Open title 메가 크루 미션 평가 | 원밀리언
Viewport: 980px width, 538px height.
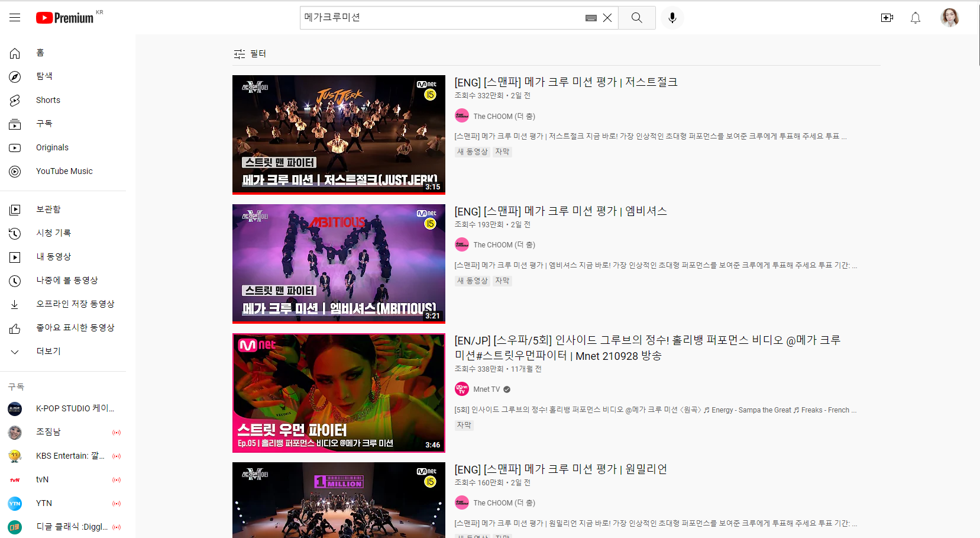[x=561, y=469]
